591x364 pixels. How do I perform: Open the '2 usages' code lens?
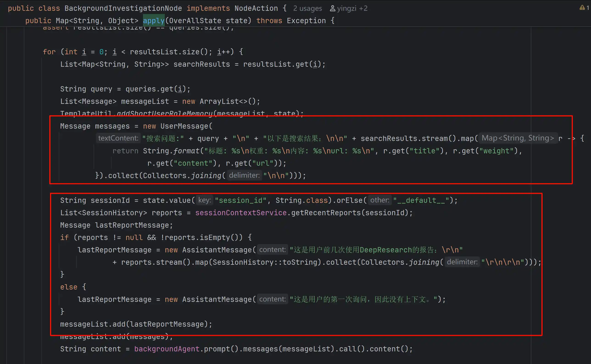point(307,8)
